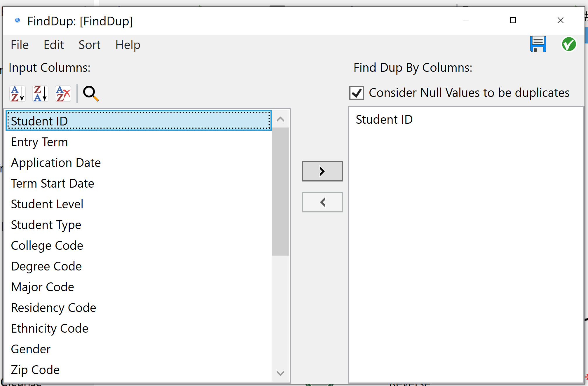
Task: Click the magnifying glass search icon
Action: coord(91,94)
